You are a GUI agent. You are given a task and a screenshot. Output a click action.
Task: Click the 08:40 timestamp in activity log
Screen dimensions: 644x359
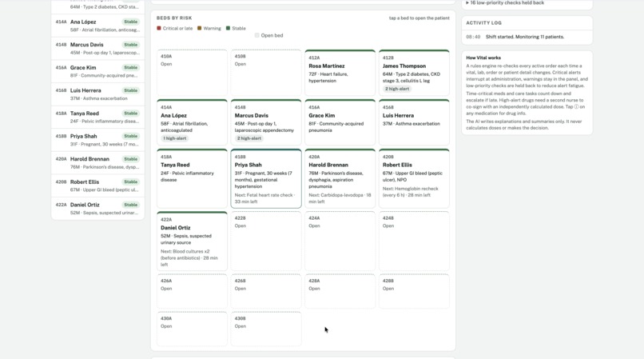pos(473,37)
